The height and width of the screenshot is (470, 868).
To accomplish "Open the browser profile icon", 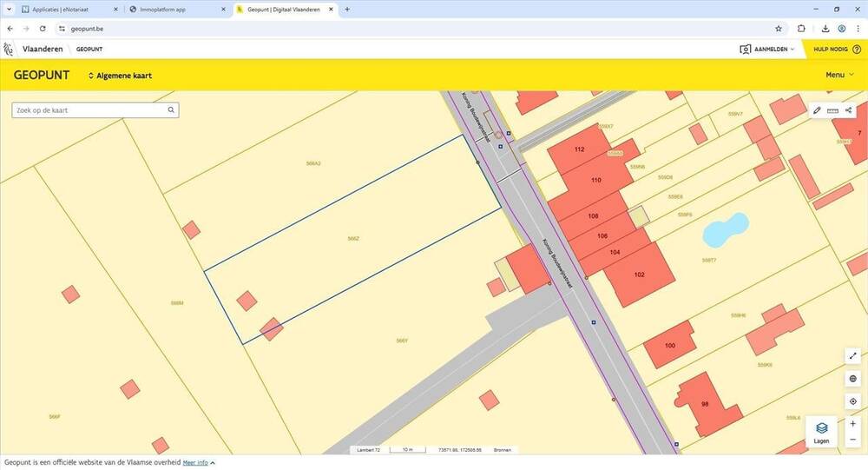I will (x=841, y=29).
